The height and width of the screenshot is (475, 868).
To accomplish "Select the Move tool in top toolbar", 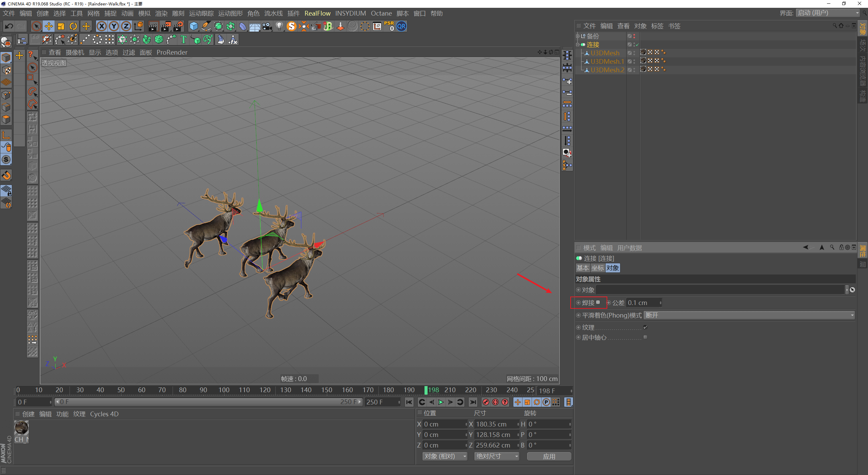I will point(48,26).
